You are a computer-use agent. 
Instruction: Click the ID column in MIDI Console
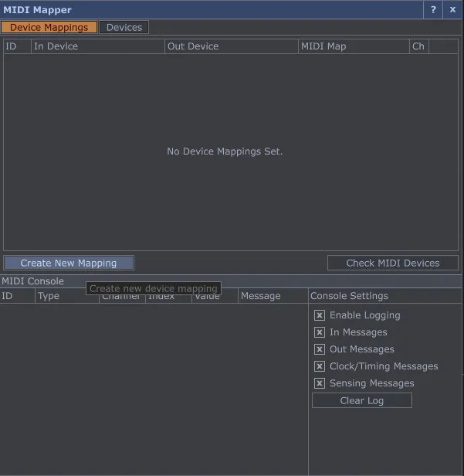[x=17, y=296]
